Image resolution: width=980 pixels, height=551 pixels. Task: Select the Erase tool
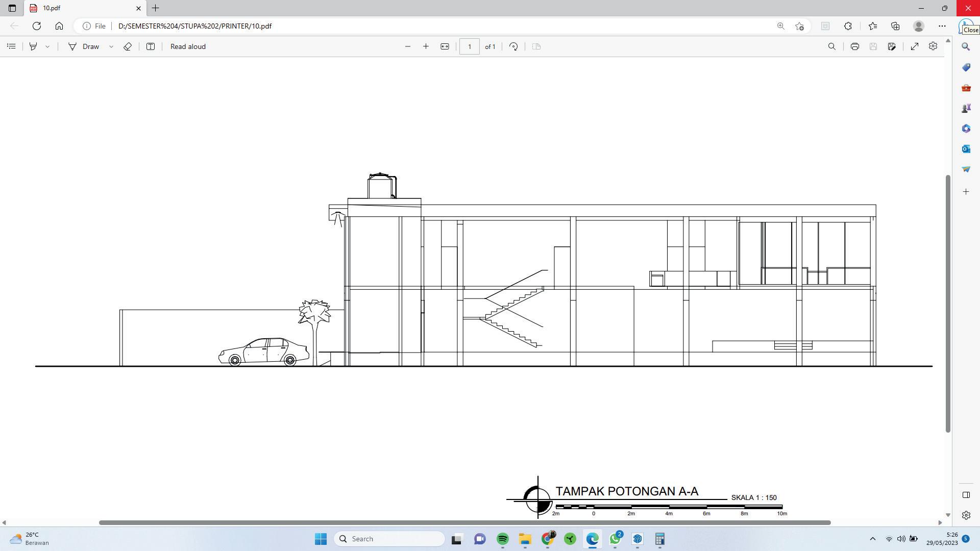128,46
